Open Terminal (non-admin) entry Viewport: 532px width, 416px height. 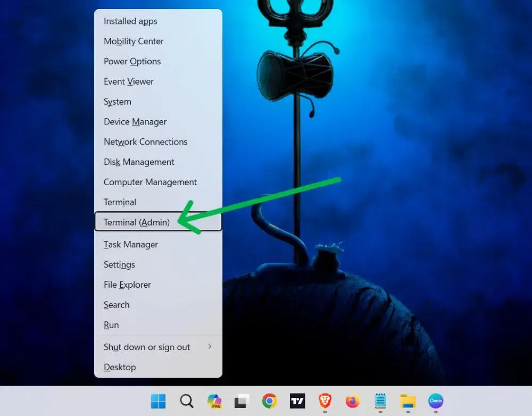coord(158,202)
